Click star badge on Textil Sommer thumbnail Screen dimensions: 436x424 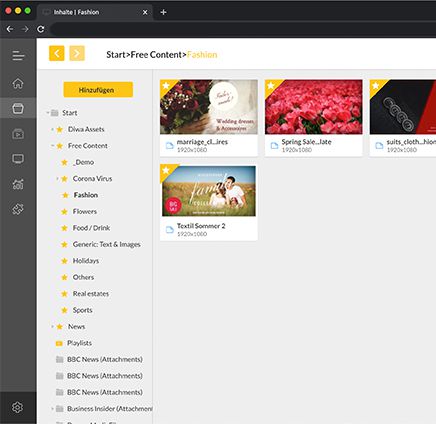pyautogui.click(x=166, y=170)
